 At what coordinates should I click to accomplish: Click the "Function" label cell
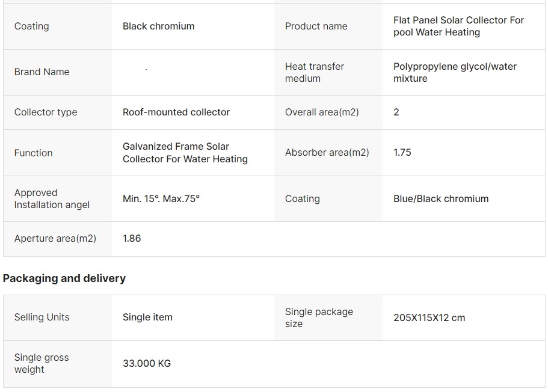(33, 153)
